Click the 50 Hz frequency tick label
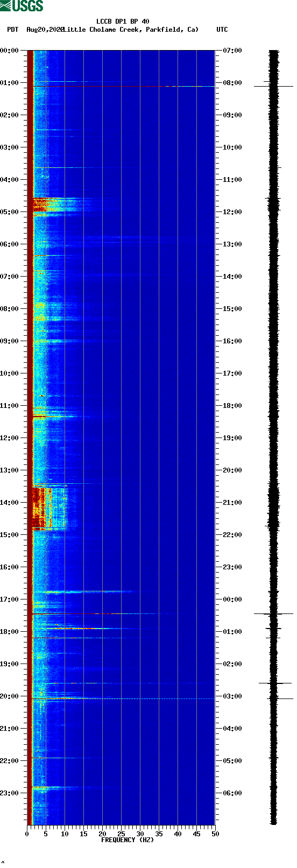This screenshot has width=297, height=868. 215,834
